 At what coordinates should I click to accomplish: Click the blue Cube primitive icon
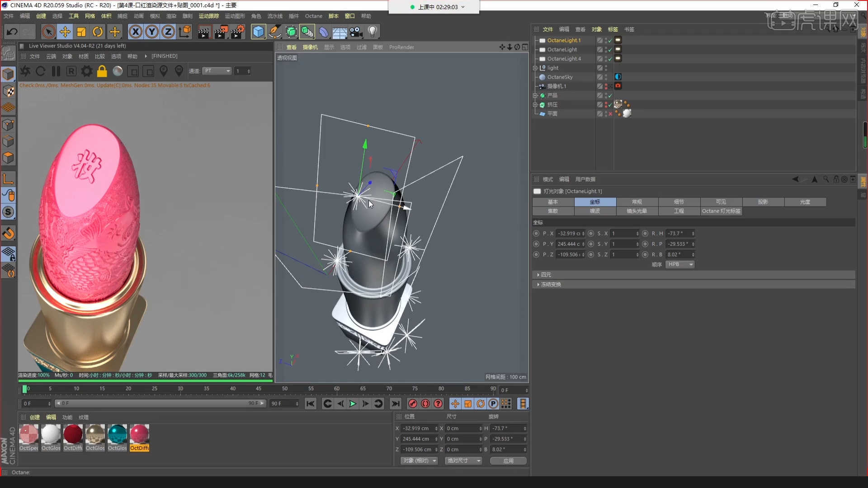(258, 32)
